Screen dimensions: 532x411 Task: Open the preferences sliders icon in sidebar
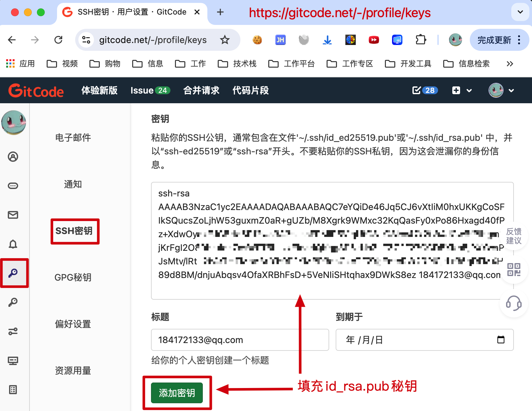coord(13,331)
